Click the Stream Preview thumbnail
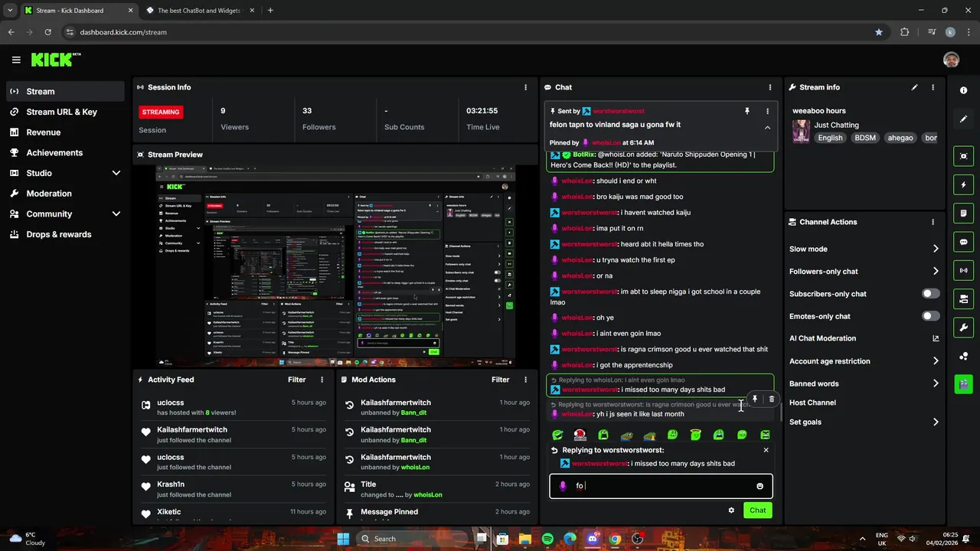This screenshot has height=551, width=980. point(335,266)
